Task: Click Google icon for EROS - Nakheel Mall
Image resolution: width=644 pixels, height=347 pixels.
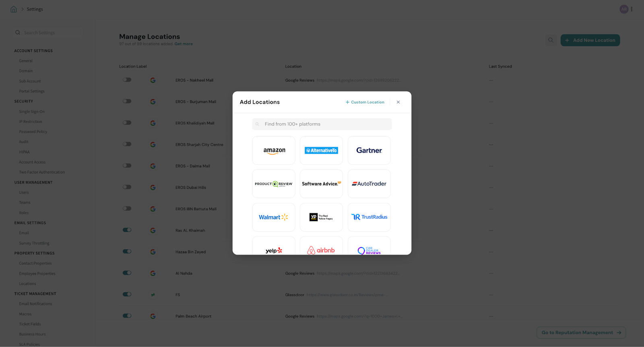Action: coord(153,80)
